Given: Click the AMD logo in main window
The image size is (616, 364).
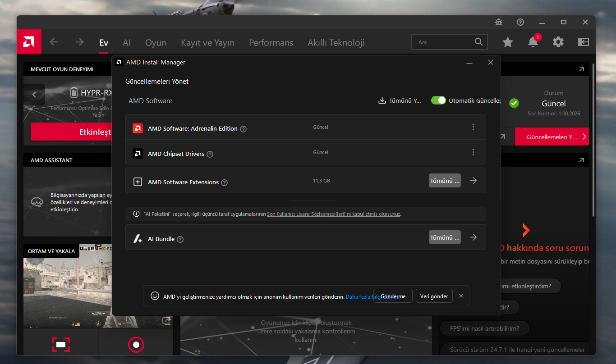Looking at the screenshot, I should 29,42.
